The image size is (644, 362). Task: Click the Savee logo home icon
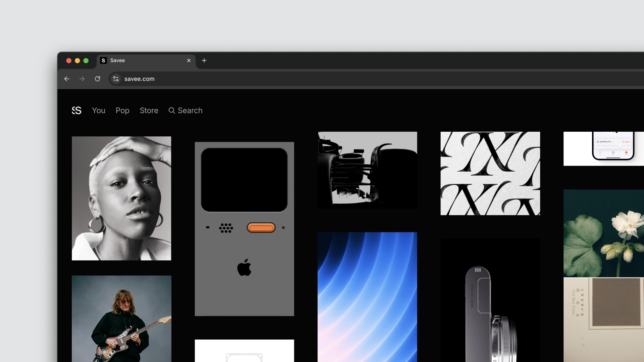point(76,111)
